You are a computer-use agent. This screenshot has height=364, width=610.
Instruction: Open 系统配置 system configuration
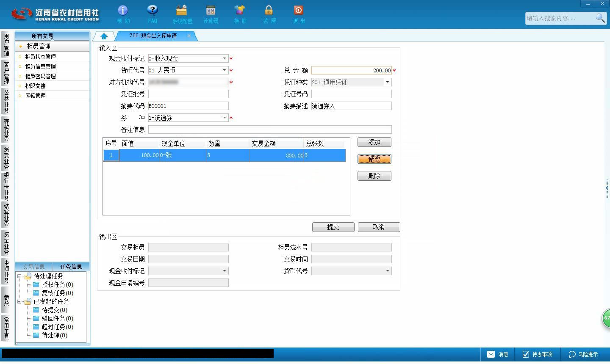182,14
